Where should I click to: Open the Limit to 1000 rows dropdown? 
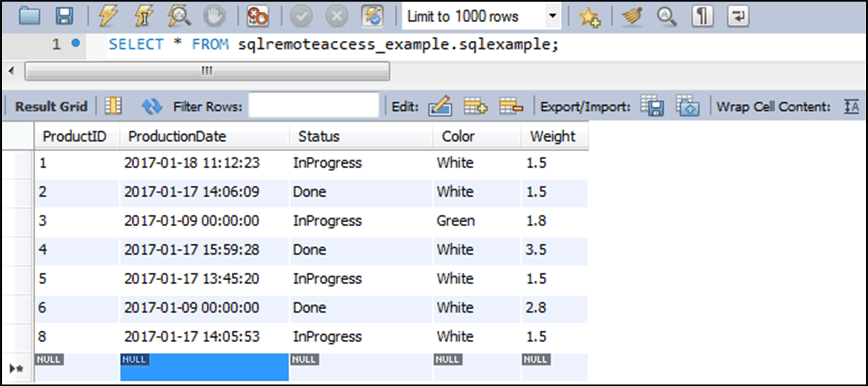(x=552, y=16)
